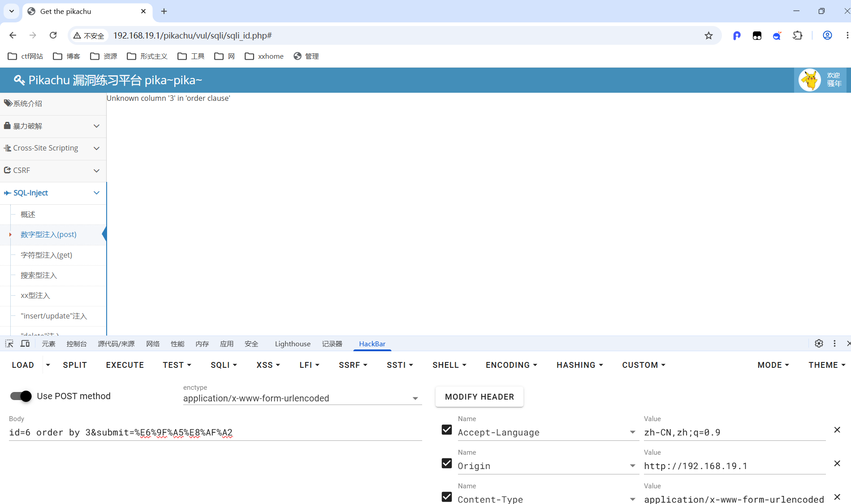
Task: Open the Accept-Language header name dropdown
Action: click(632, 432)
